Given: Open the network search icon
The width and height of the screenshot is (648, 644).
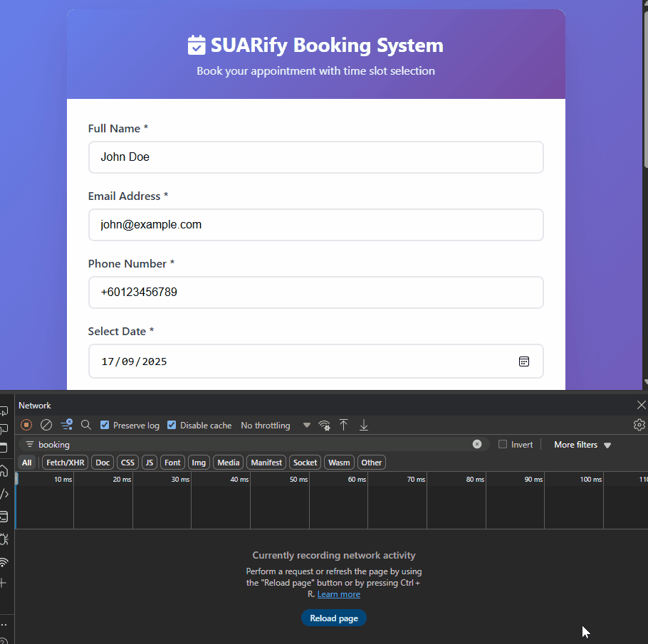Looking at the screenshot, I should pos(86,425).
